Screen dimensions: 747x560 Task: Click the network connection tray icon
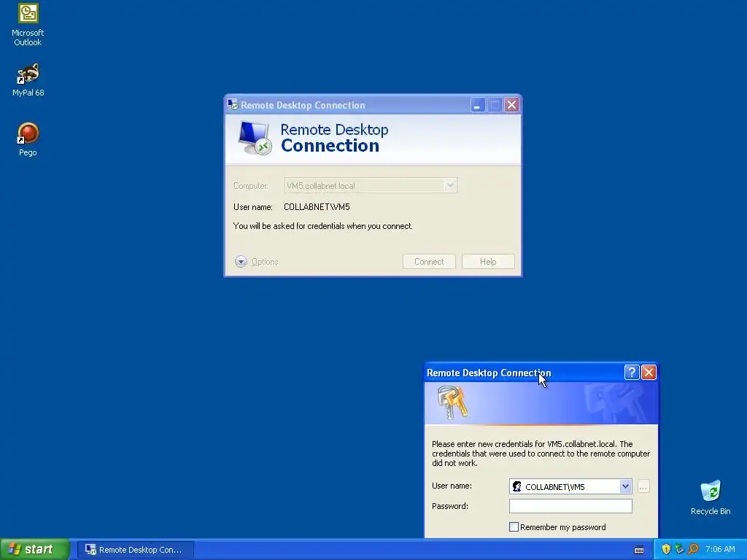click(679, 549)
